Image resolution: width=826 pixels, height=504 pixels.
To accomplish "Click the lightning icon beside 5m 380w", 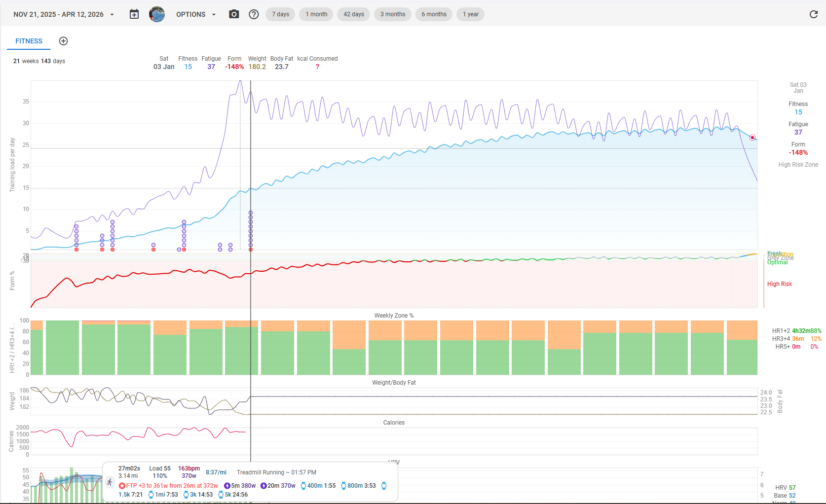I will 227,486.
